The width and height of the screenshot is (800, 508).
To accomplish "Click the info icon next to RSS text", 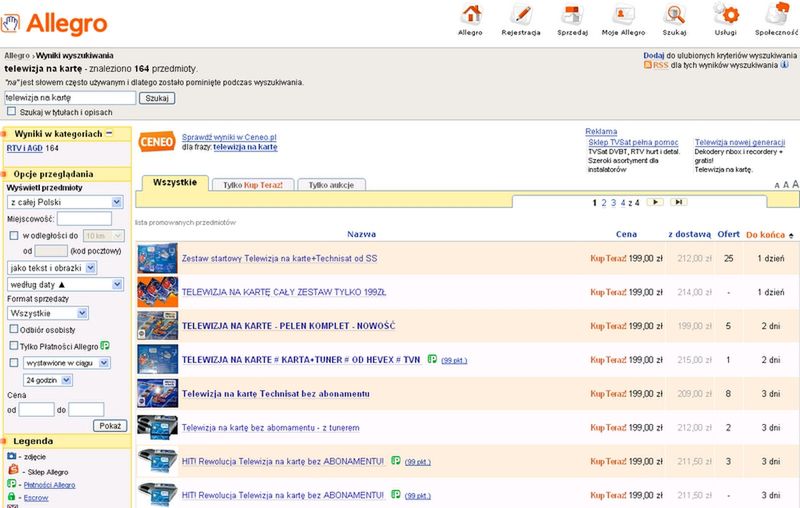I will [x=784, y=65].
